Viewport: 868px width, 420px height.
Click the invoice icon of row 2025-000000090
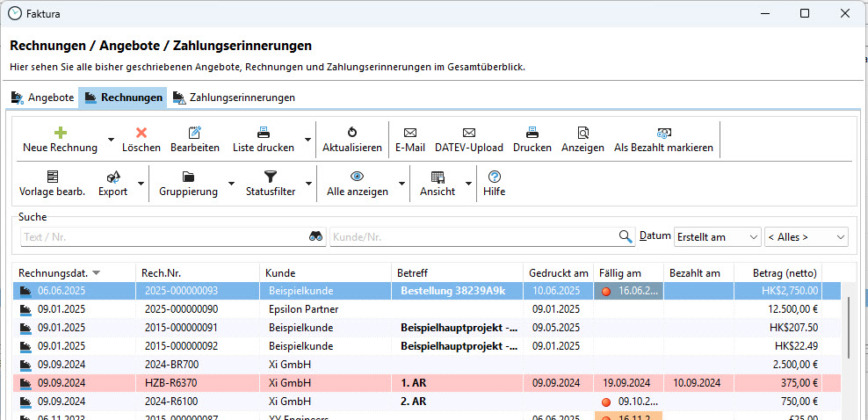pyautogui.click(x=25, y=309)
